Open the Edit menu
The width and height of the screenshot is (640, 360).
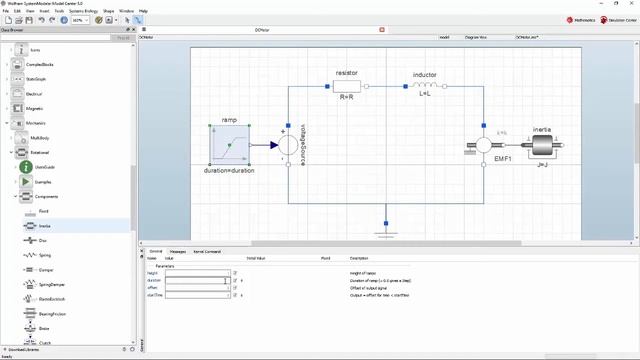17,11
